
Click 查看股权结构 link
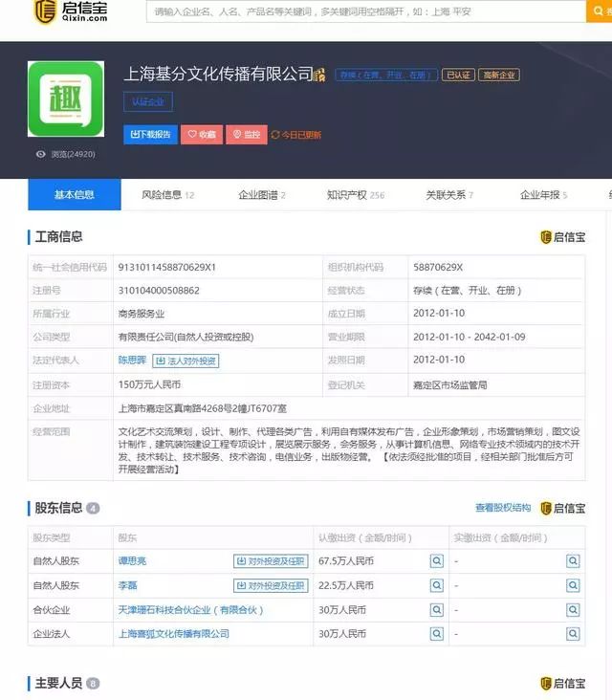pyautogui.click(x=503, y=507)
